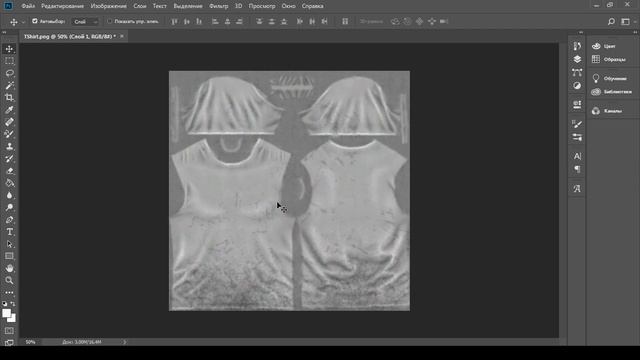640x360 pixels.
Task: Open the Move tool preset picker arrow
Action: (x=23, y=22)
